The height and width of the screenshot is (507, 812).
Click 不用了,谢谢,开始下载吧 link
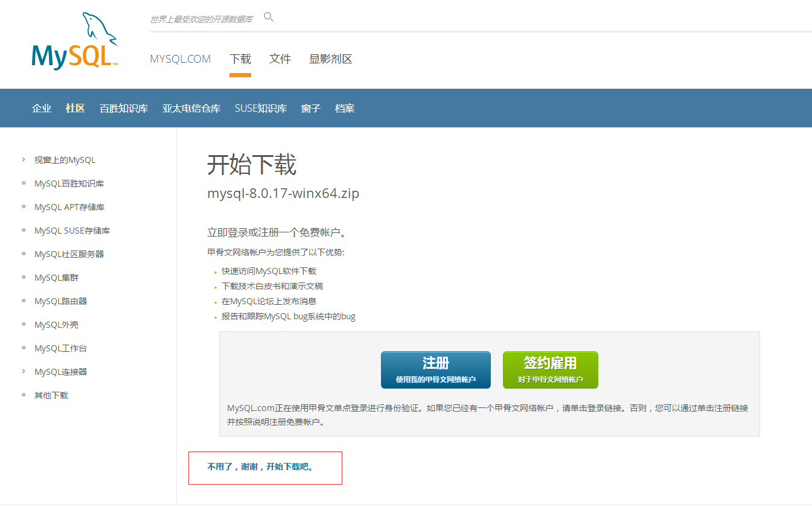(261, 467)
